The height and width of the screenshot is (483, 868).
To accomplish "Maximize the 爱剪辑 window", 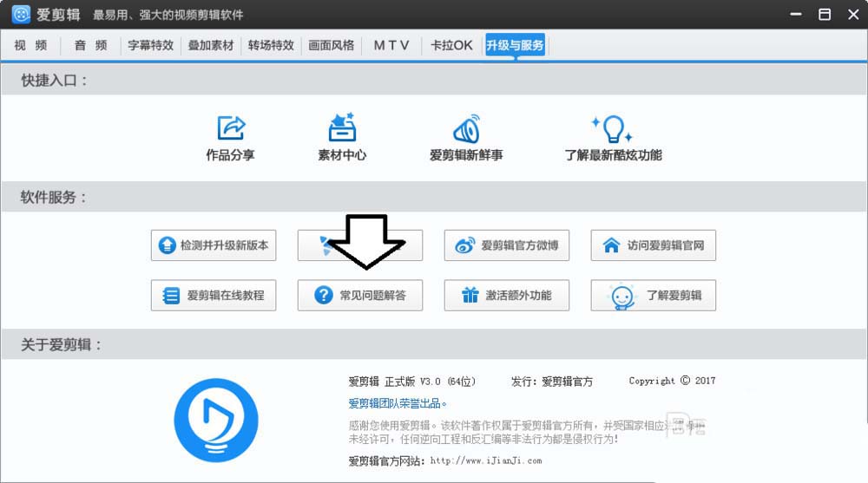I will [825, 15].
